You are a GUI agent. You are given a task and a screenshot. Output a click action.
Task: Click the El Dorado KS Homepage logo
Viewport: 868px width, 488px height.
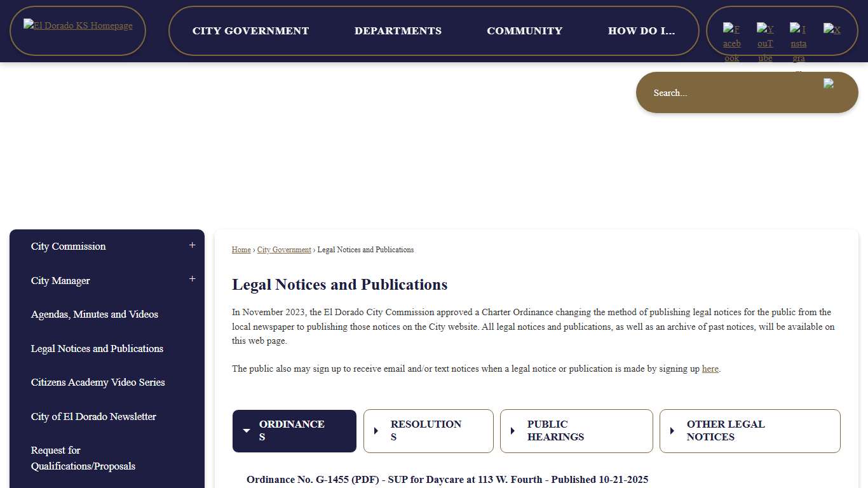click(78, 26)
